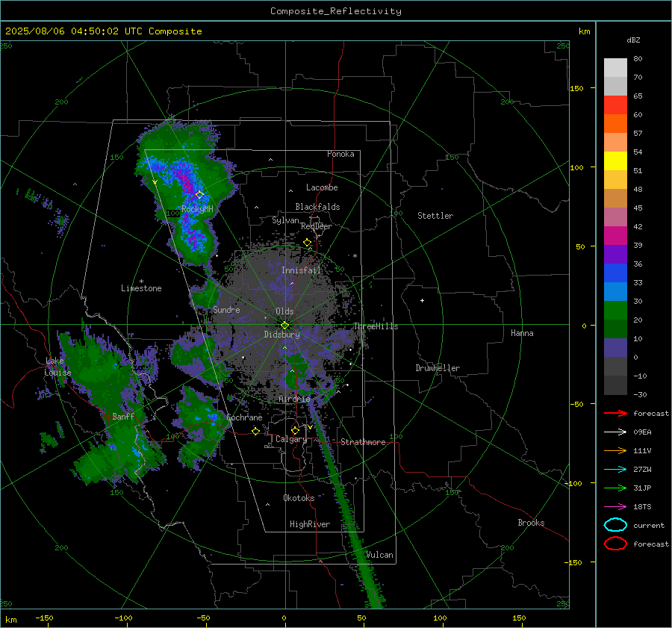The width and height of the screenshot is (672, 628).
Task: Click the yellow diamond marker near RedDeer
Action: tap(308, 243)
